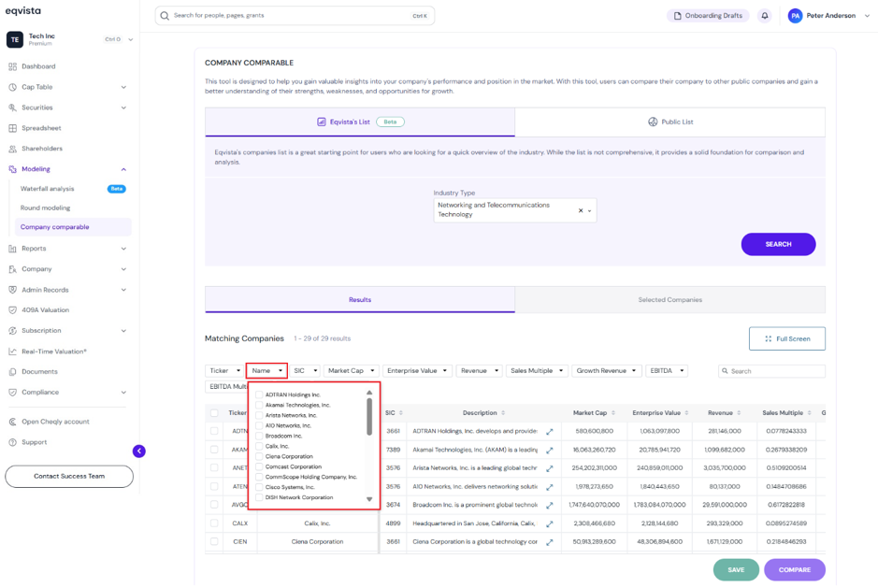
Task: Toggle the select-all header checkbox
Action: point(214,413)
